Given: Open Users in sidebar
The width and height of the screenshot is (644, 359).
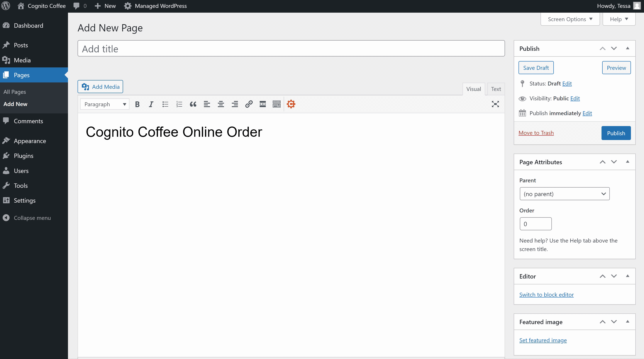Looking at the screenshot, I should tap(34, 171).
